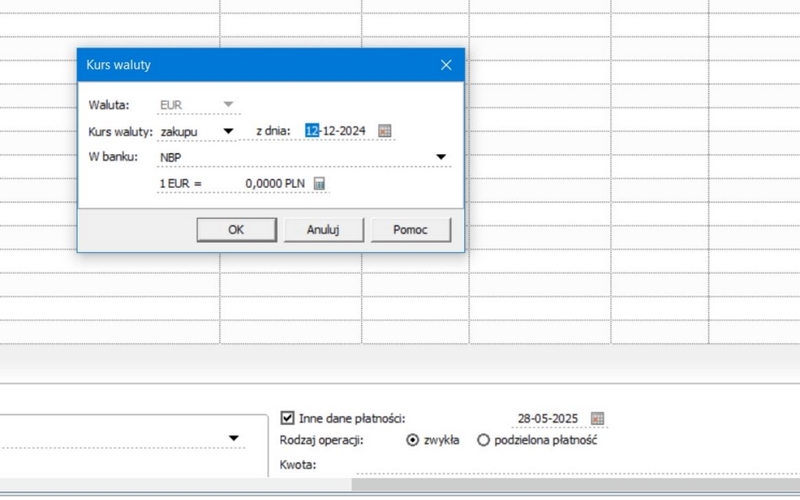
Task: Click the Kwota input field
Action: (578, 465)
